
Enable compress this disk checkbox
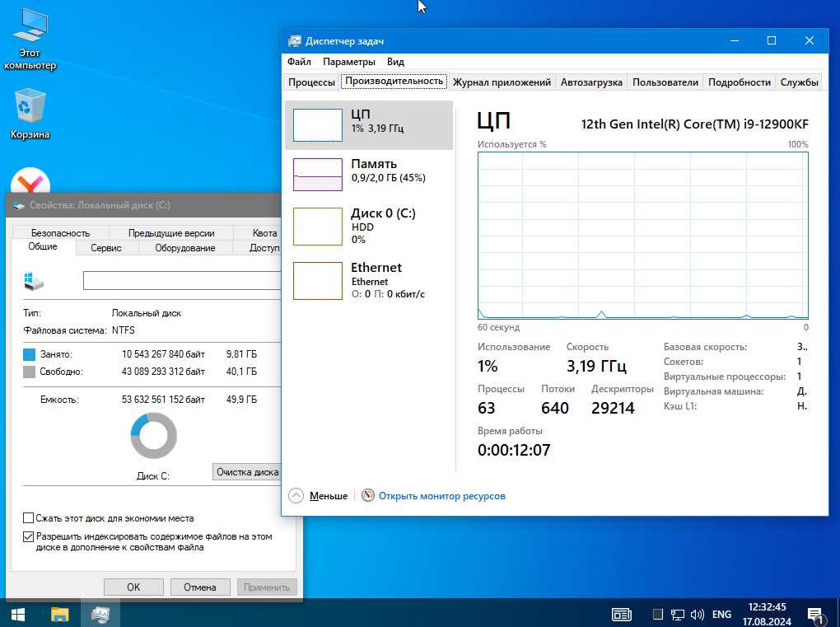pyautogui.click(x=29, y=518)
